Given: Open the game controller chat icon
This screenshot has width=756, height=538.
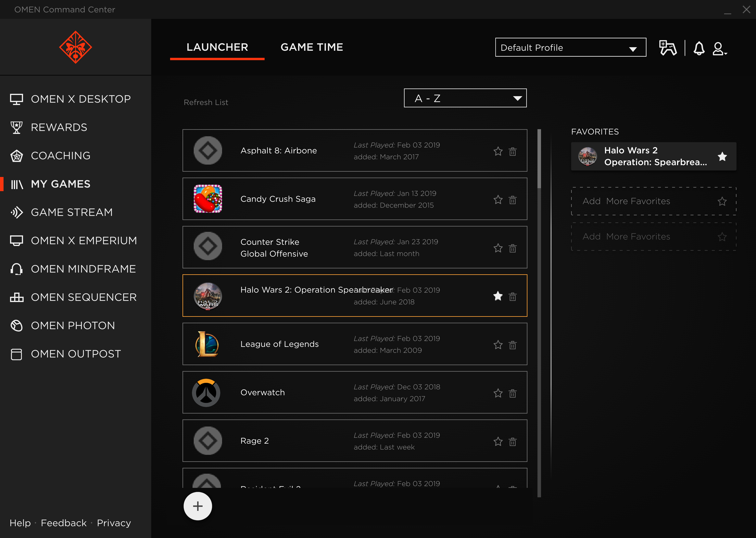Looking at the screenshot, I should tap(667, 48).
